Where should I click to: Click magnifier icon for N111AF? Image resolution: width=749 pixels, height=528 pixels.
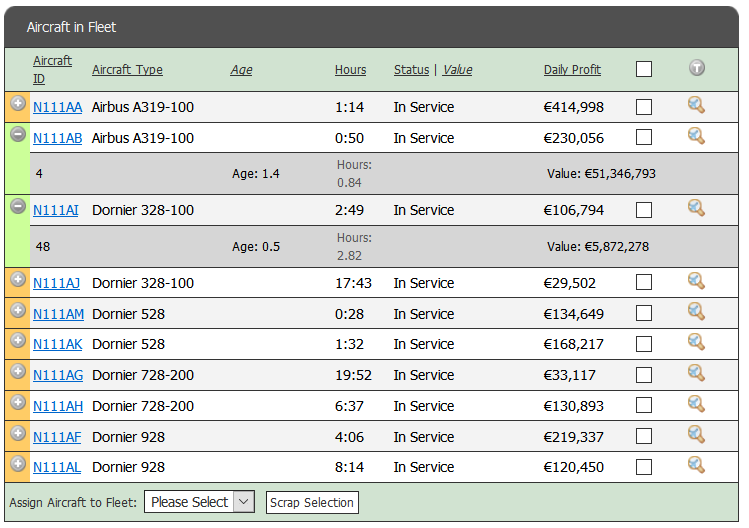[696, 435]
